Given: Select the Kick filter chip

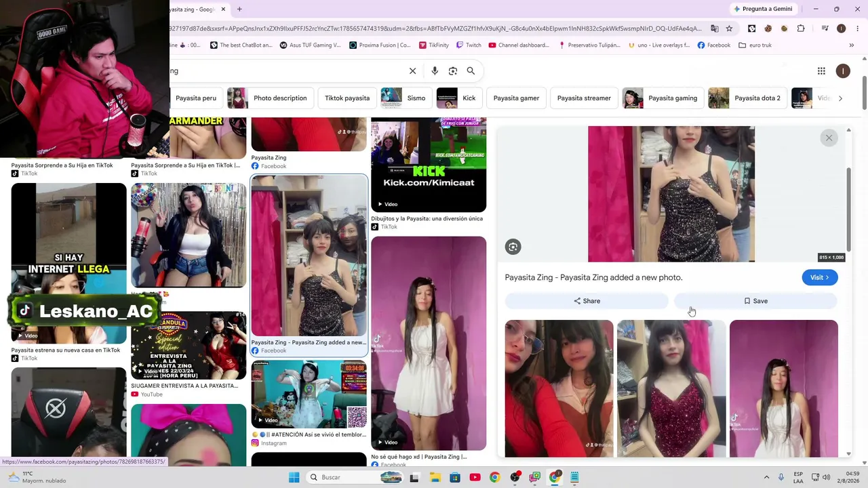Looking at the screenshot, I should pos(460,98).
